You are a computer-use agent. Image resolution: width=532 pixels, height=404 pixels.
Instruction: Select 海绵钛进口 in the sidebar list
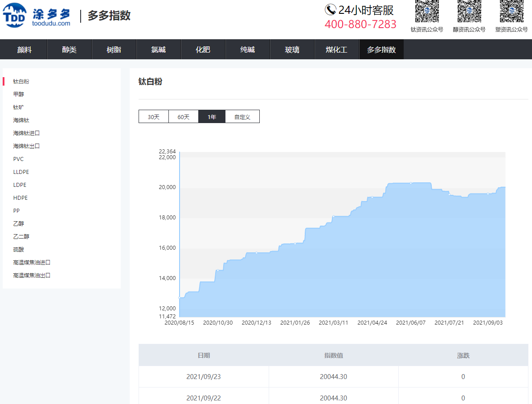[26, 133]
